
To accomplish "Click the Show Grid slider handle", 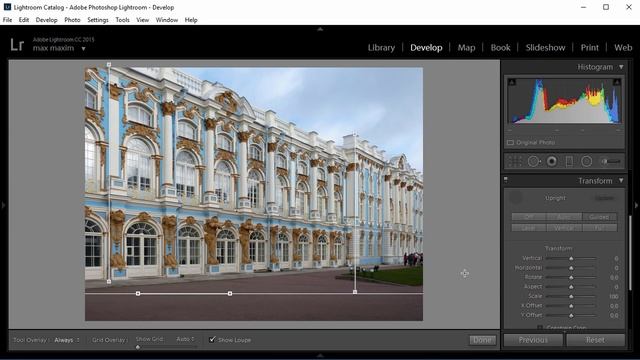I will click(138, 347).
